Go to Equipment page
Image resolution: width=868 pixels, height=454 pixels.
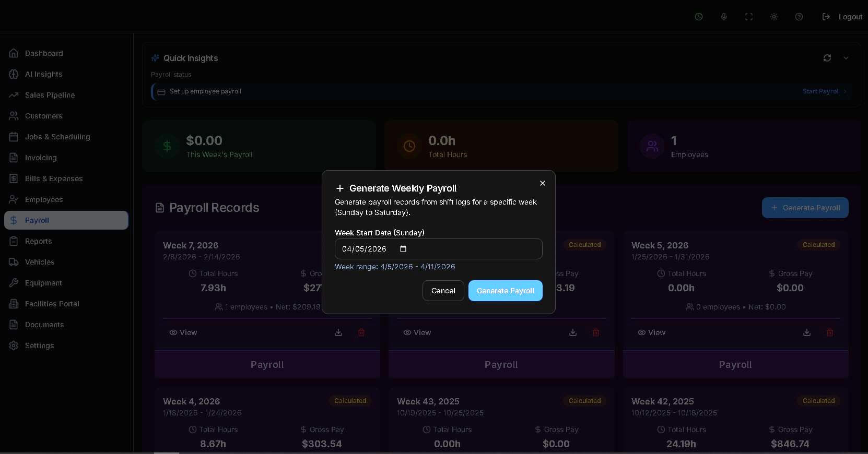[66, 283]
